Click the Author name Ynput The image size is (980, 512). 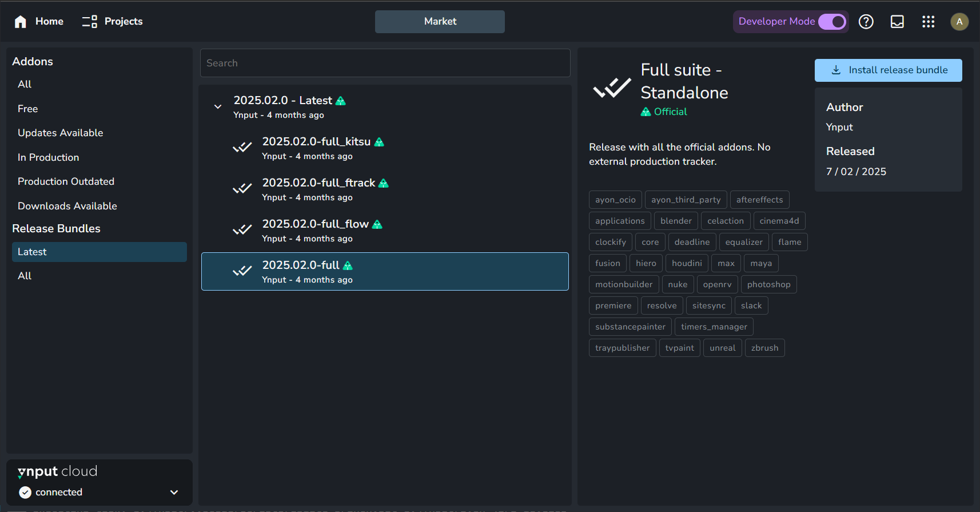[839, 127]
